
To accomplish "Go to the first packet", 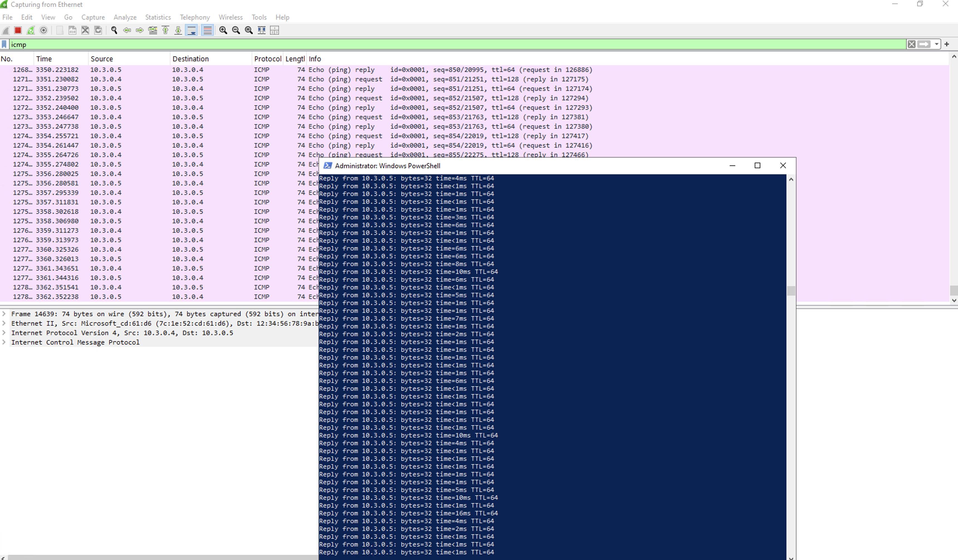I will coord(165,30).
